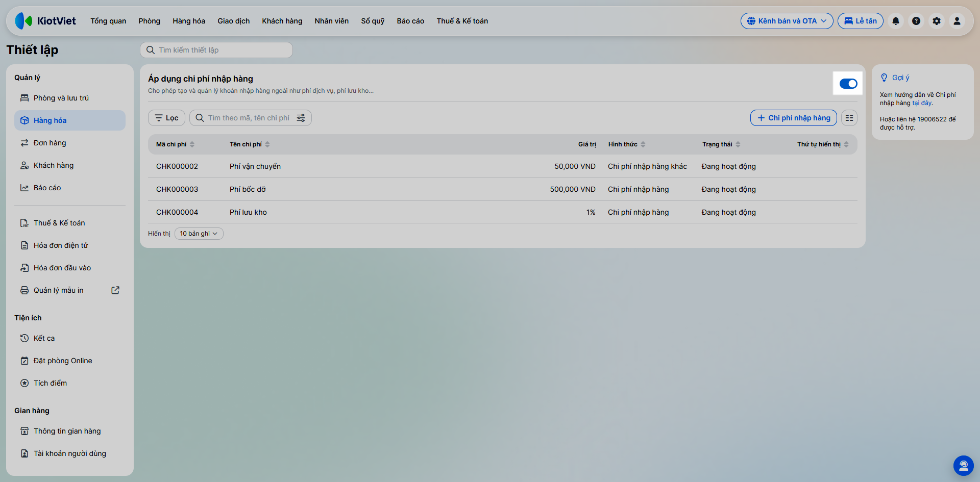Open the Sổ quỹ menu
The width and height of the screenshot is (980, 482).
(x=373, y=21)
